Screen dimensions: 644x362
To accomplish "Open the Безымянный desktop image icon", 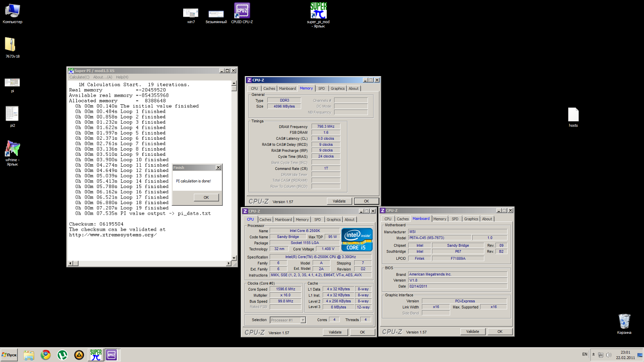I will [216, 17].
